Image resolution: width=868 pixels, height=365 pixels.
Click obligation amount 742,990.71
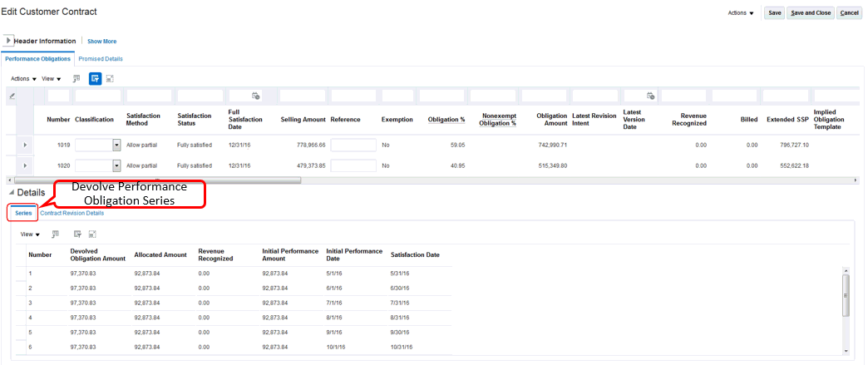552,146
